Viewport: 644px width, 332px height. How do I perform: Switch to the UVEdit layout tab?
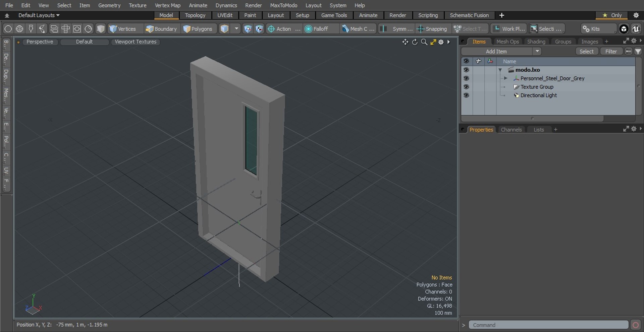point(225,15)
